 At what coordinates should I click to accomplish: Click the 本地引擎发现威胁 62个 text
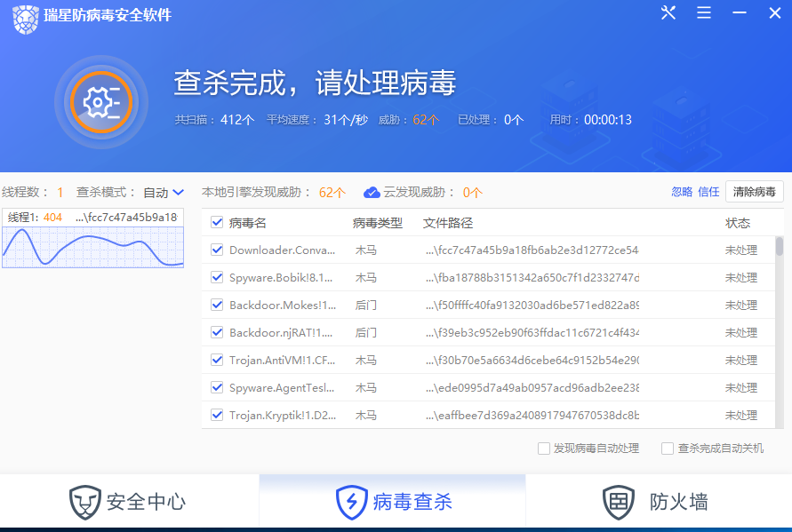[x=274, y=193]
